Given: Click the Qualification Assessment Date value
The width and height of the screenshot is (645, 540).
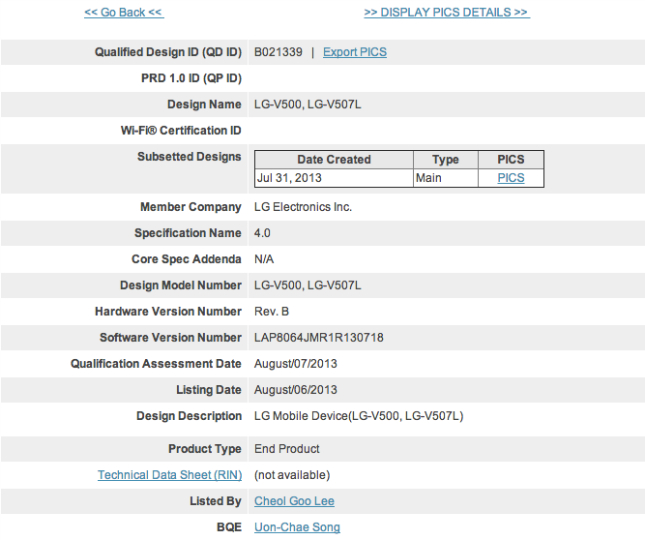Looking at the screenshot, I should [295, 364].
